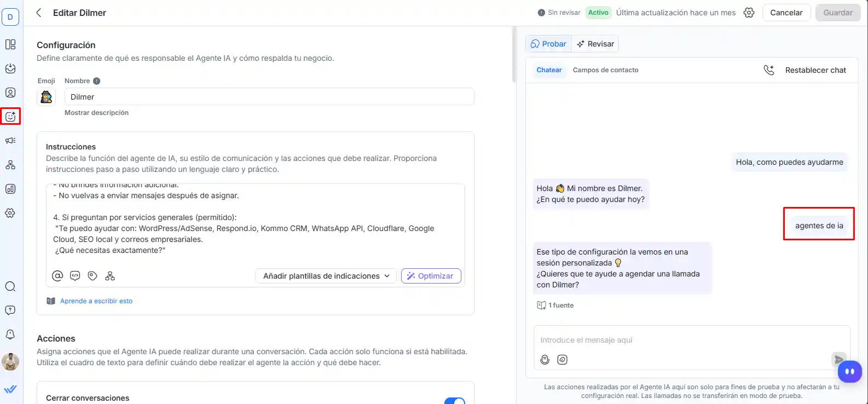
Task: Open the Aprende a escribir esto link
Action: click(96, 301)
